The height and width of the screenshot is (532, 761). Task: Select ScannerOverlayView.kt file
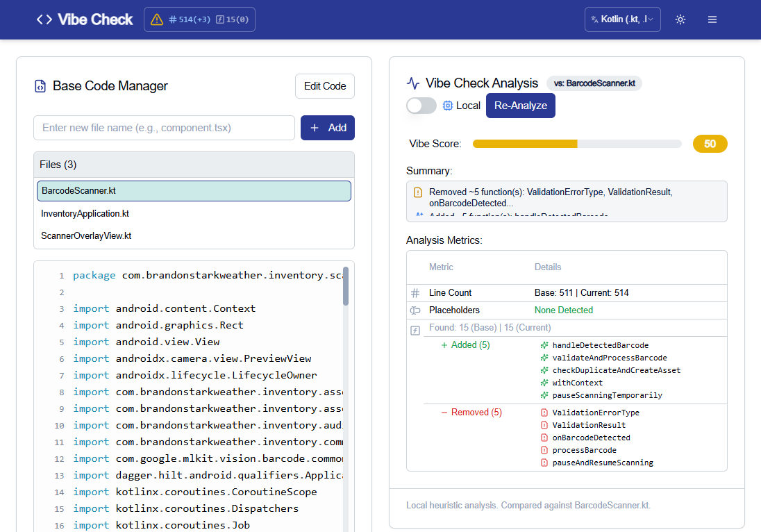point(194,236)
